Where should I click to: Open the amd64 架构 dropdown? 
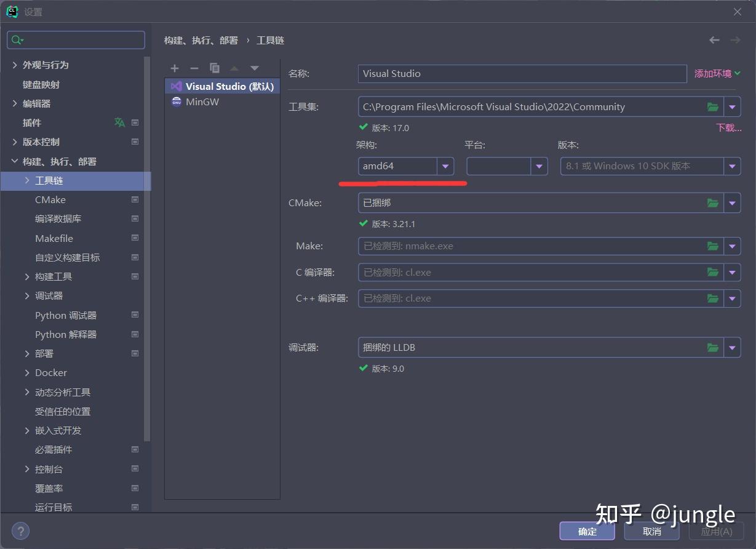tap(445, 166)
